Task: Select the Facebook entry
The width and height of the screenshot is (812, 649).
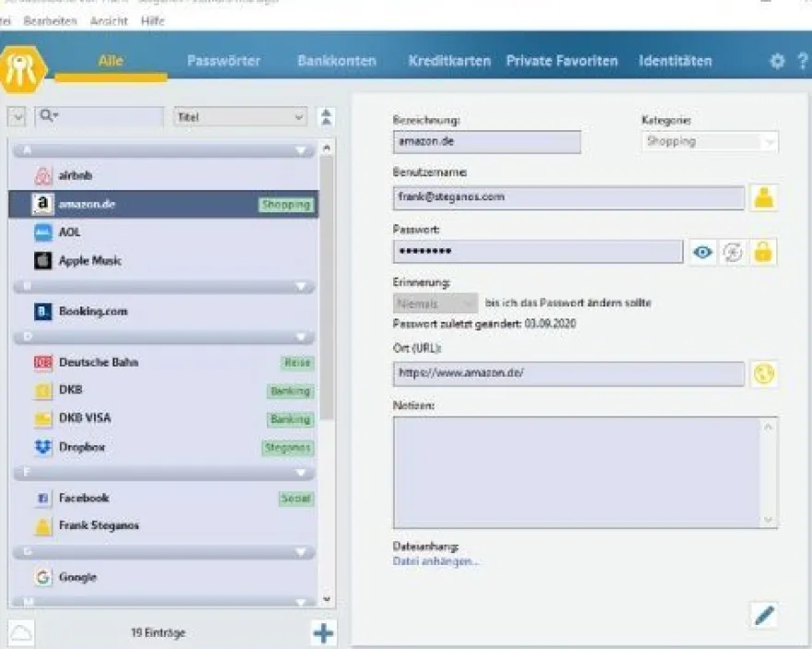Action: click(x=163, y=498)
